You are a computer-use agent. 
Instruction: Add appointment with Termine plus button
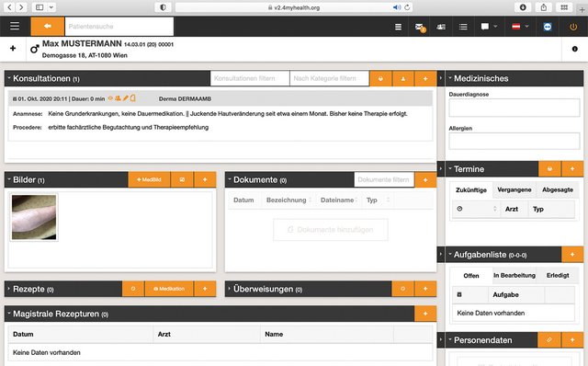(x=572, y=169)
